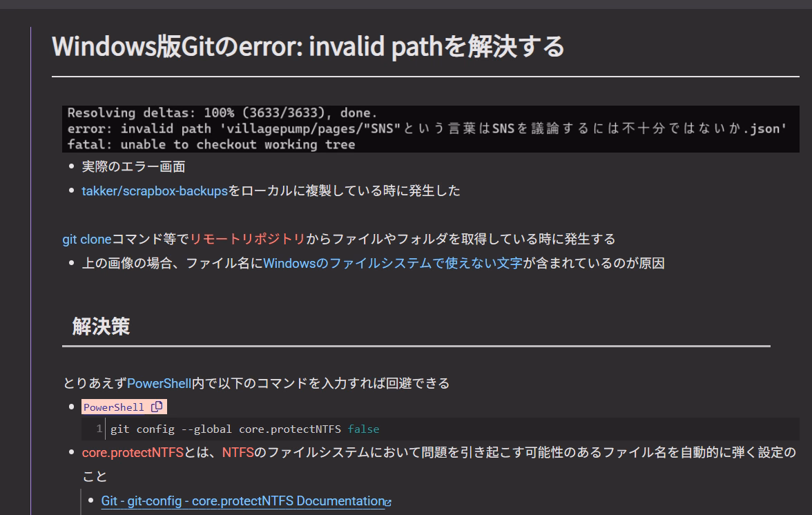The image size is (812, 515).
Task: Copy the PowerShell code block via copy icon
Action: [x=157, y=407]
